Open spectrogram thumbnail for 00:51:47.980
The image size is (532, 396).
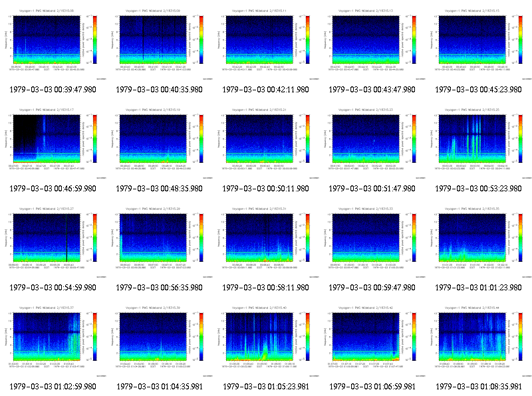[372, 142]
